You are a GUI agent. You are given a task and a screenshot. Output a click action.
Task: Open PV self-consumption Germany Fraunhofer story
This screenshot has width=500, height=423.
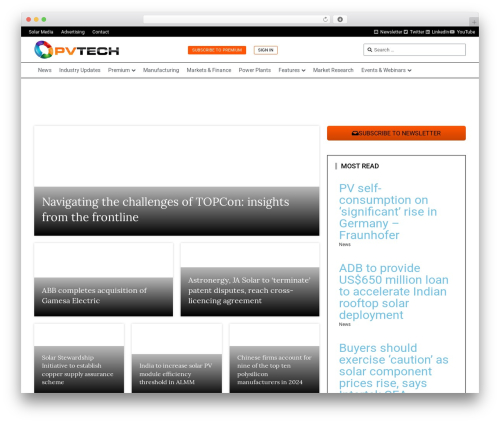coord(388,212)
